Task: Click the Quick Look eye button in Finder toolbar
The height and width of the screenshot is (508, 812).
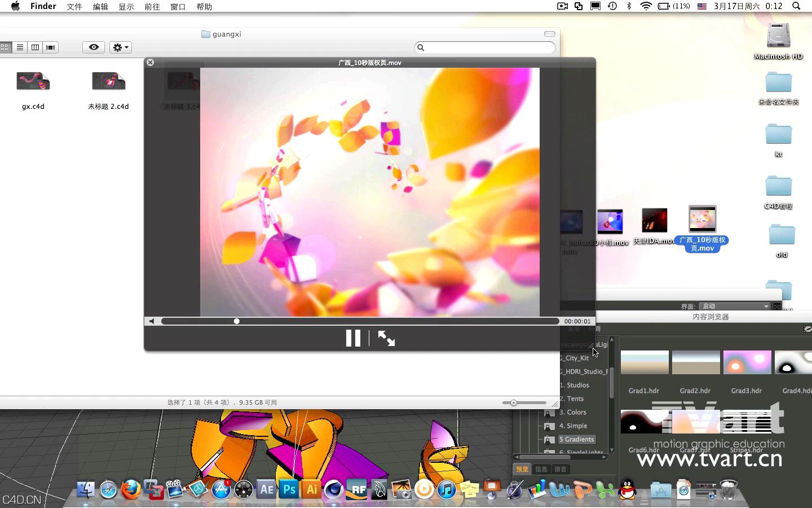Action: pos(94,47)
